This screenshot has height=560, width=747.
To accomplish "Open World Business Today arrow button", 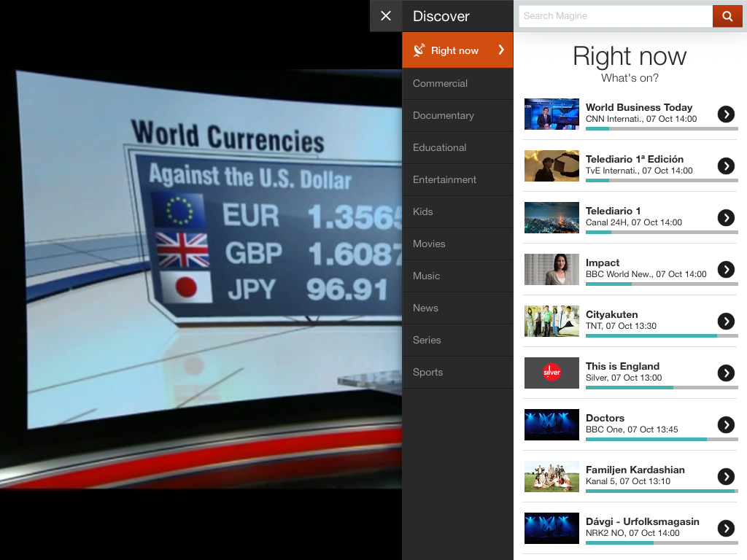I will [x=726, y=114].
